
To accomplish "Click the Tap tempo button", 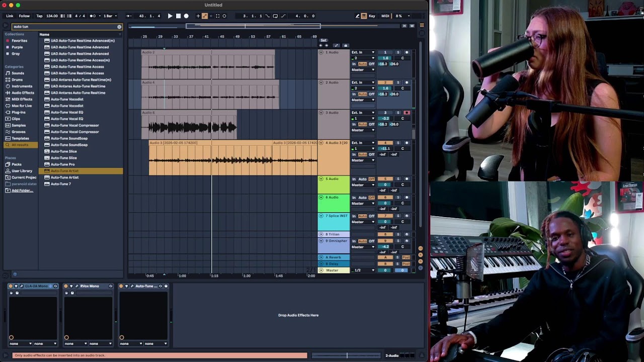I will (x=39, y=16).
